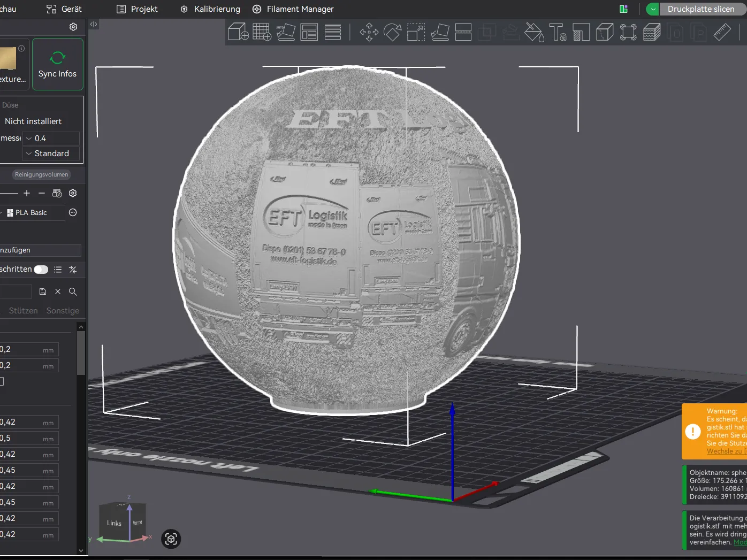Screen dimensions: 747x560
Task: Click the Links face of the view cube
Action: [x=114, y=523]
